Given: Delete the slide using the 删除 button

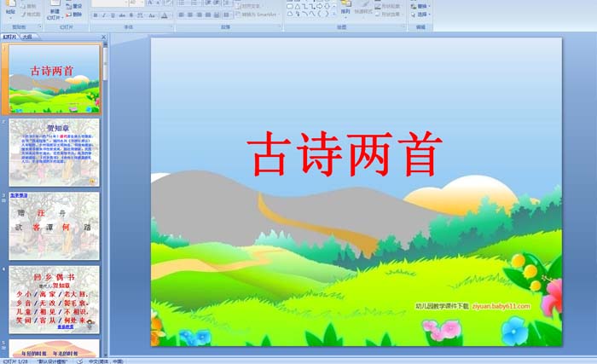Looking at the screenshot, I should pyautogui.click(x=74, y=14).
